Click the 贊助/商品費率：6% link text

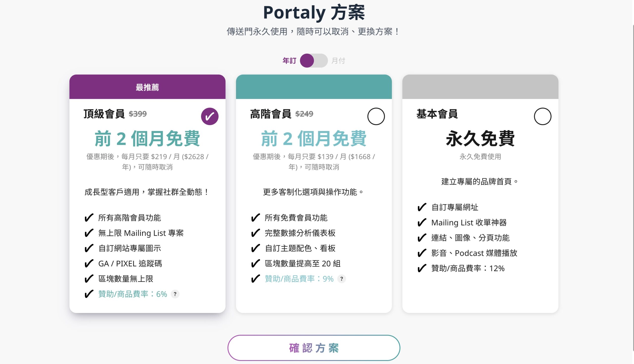pos(132,294)
